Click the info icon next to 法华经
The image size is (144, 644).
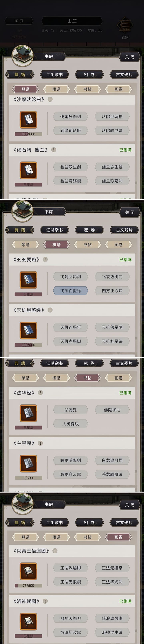(40, 393)
